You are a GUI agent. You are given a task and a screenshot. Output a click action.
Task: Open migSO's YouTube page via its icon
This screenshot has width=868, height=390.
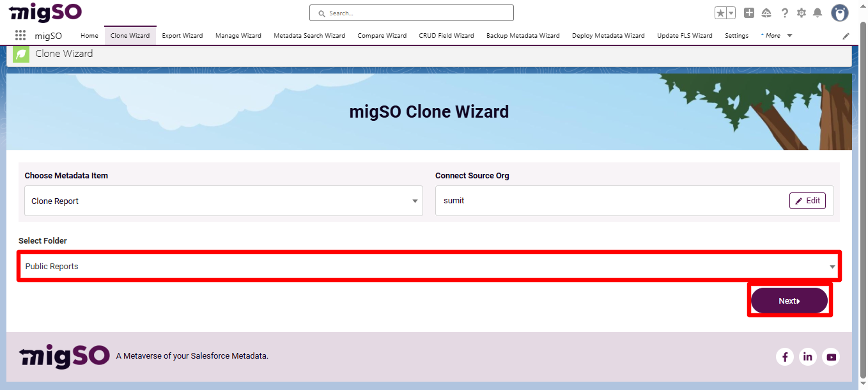point(831,357)
